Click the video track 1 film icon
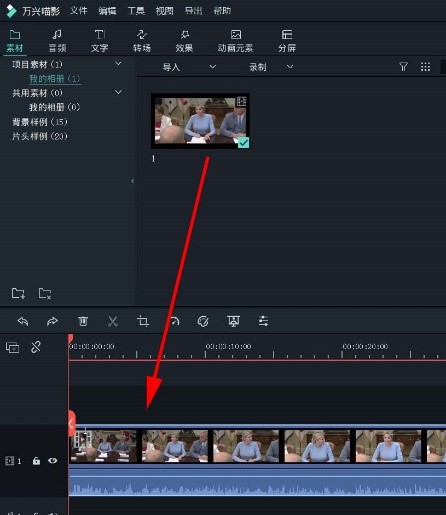The height and width of the screenshot is (515, 446). 10,461
